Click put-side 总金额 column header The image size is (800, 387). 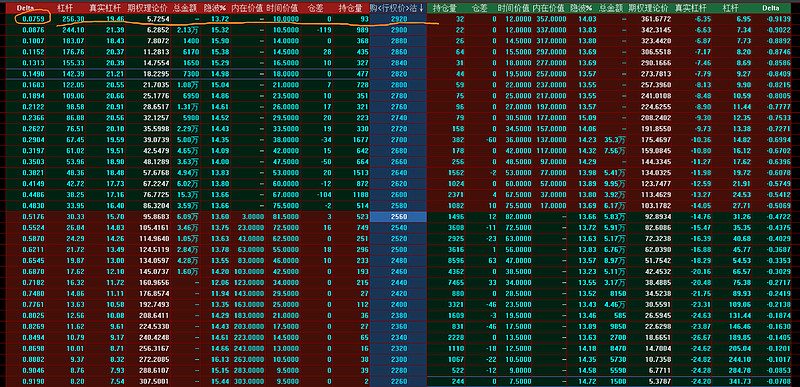[x=611, y=8]
